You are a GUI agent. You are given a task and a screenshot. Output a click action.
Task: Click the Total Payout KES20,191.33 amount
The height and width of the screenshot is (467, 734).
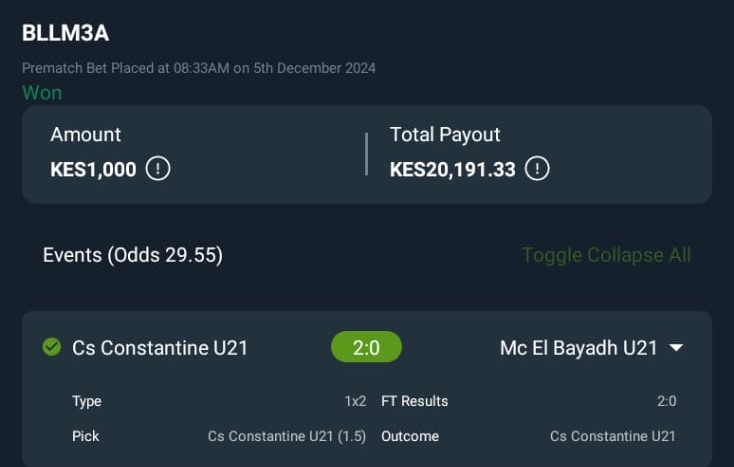[x=453, y=169]
